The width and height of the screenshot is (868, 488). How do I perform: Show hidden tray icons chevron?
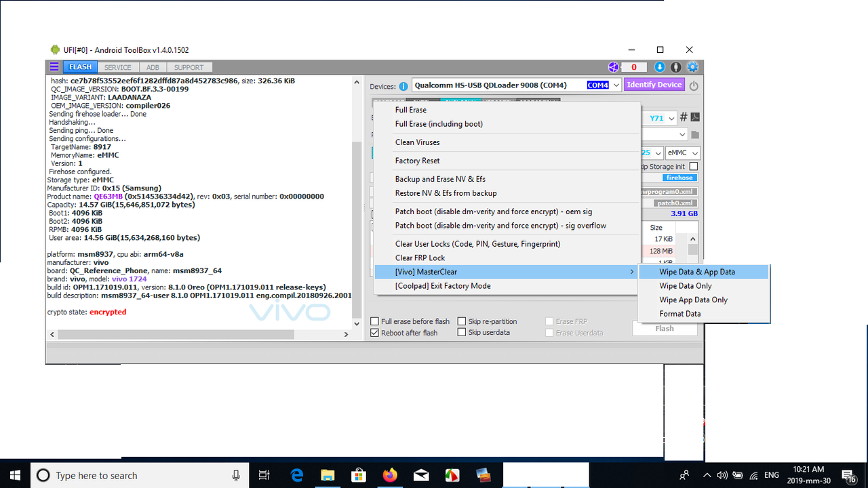point(707,475)
